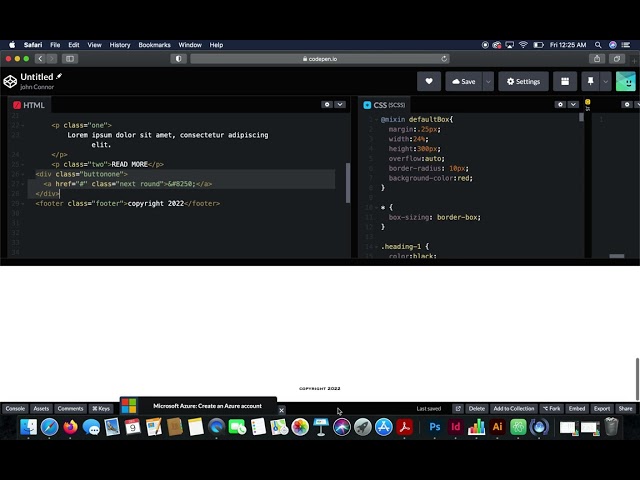Click the CSS editor vertical scrollbar
Screen dimensions: 640x480
click(581, 117)
